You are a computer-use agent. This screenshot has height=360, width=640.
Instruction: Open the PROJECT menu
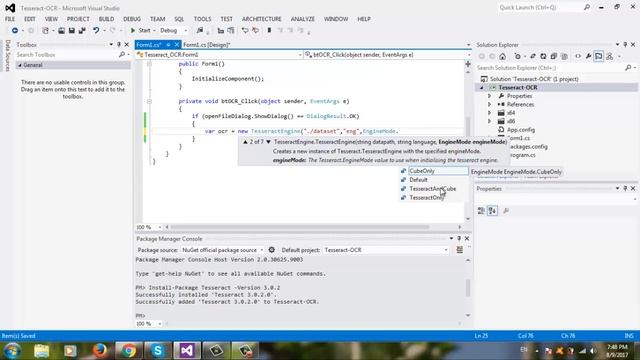78,19
